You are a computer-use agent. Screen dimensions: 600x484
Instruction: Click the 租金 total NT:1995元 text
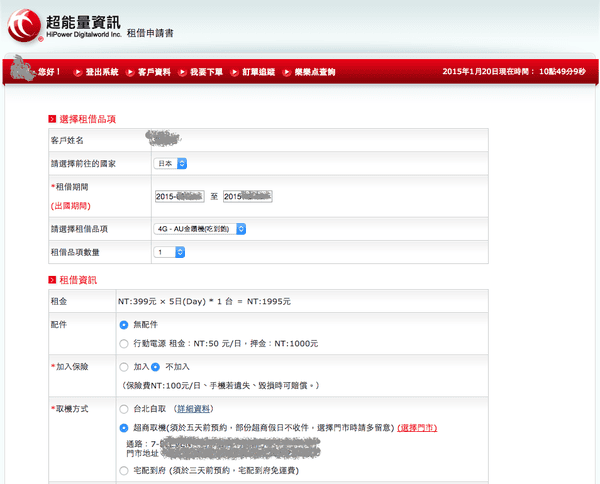(x=269, y=301)
